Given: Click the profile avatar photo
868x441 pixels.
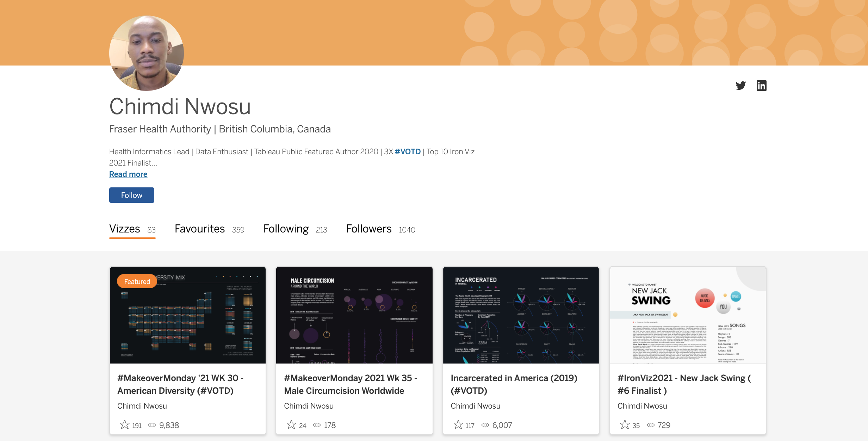Looking at the screenshot, I should click(147, 53).
